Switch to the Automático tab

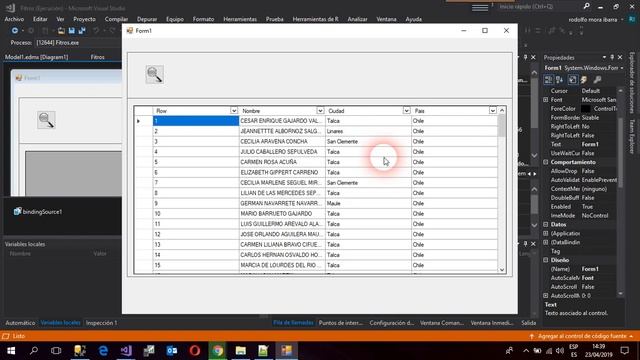pos(20,323)
